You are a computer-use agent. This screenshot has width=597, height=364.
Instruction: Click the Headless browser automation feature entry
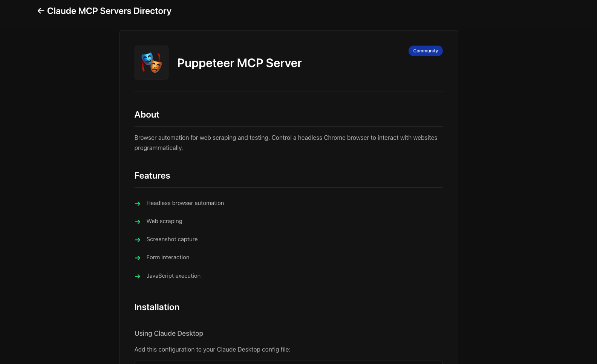(x=185, y=203)
